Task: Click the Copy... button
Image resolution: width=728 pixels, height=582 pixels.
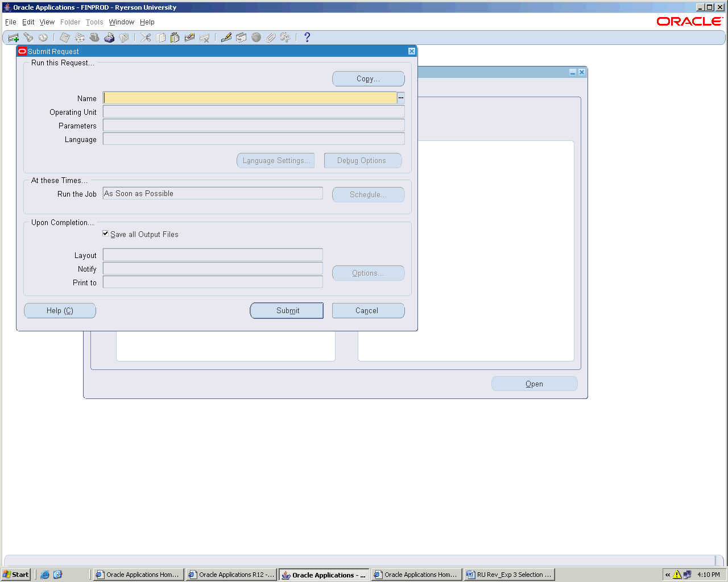Action: click(x=368, y=78)
